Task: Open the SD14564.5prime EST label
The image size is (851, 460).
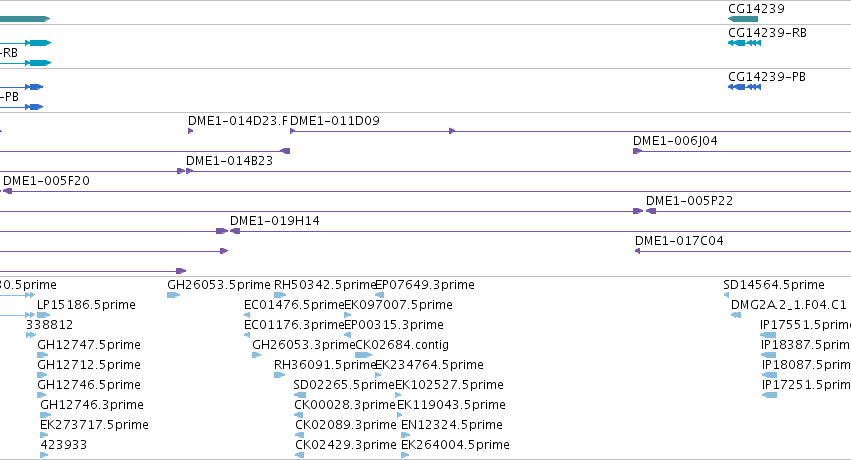Action: point(774,285)
